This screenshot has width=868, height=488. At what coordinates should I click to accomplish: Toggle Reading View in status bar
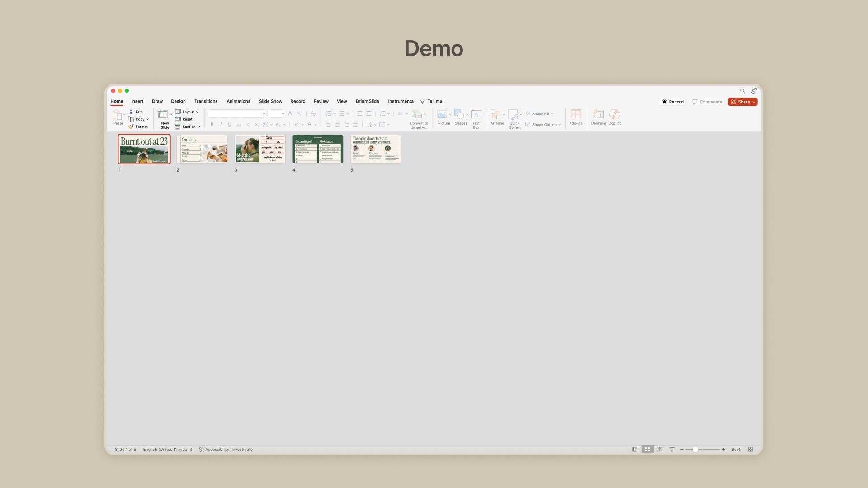click(660, 450)
